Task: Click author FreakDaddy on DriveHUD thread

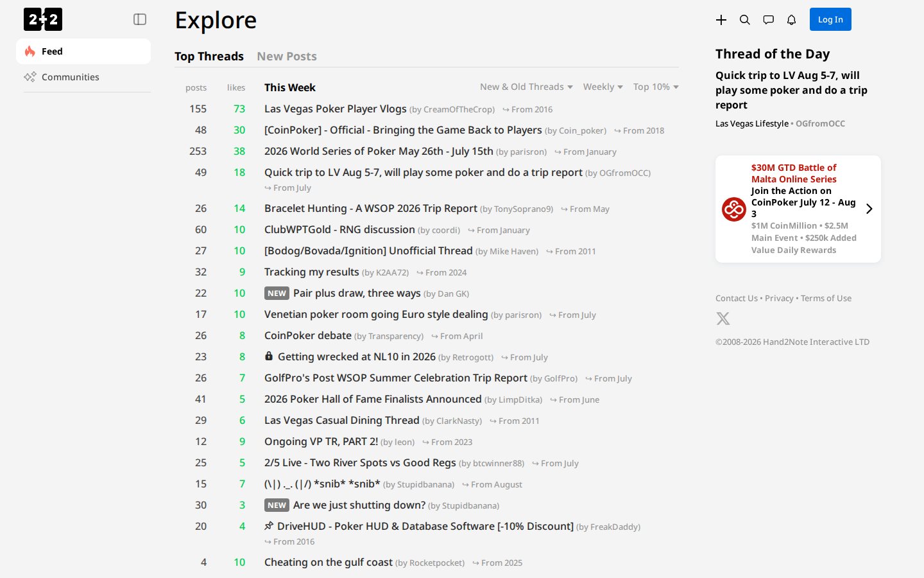Action: point(614,527)
